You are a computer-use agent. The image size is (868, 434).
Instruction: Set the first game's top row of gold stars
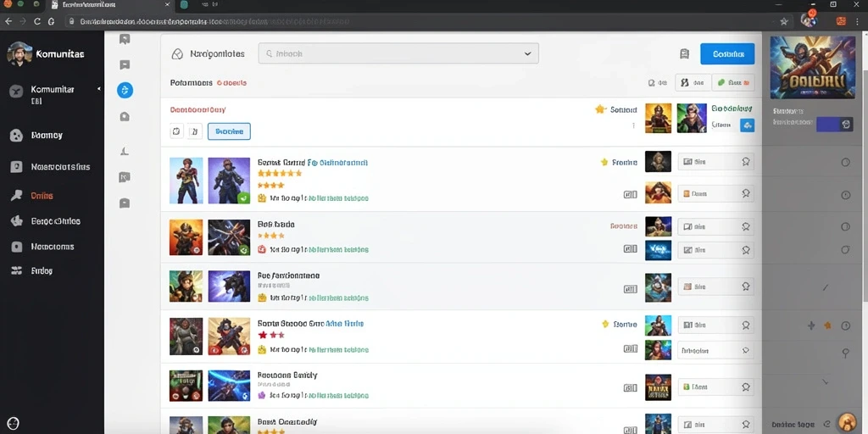tap(280, 173)
